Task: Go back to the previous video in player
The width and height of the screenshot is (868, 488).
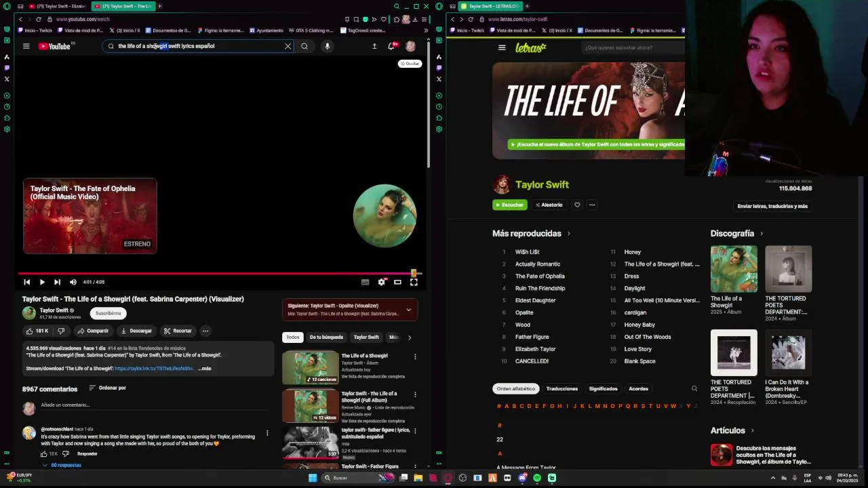Action: 26,282
